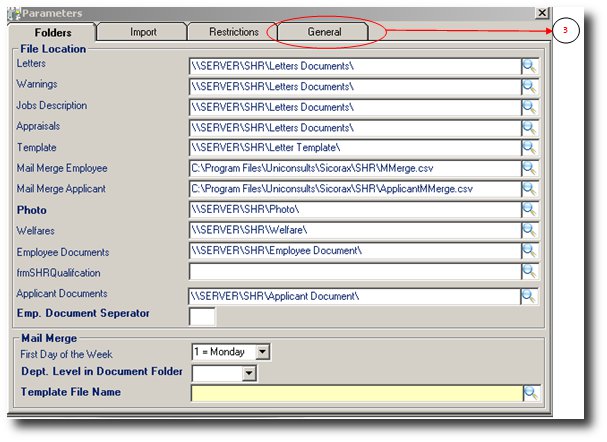Click browse icon for Applicant Documents
Viewport: 607px width, 442px height.
(x=529, y=297)
